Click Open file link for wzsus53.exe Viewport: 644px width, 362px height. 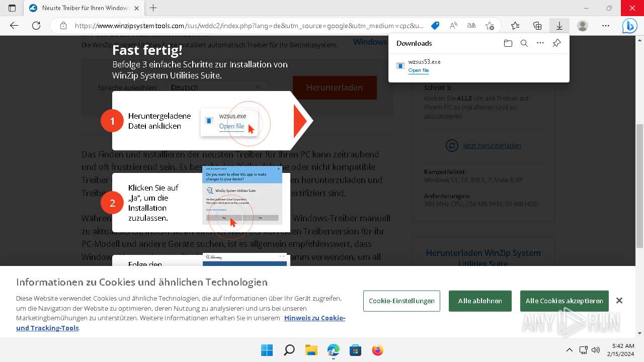[x=419, y=70]
